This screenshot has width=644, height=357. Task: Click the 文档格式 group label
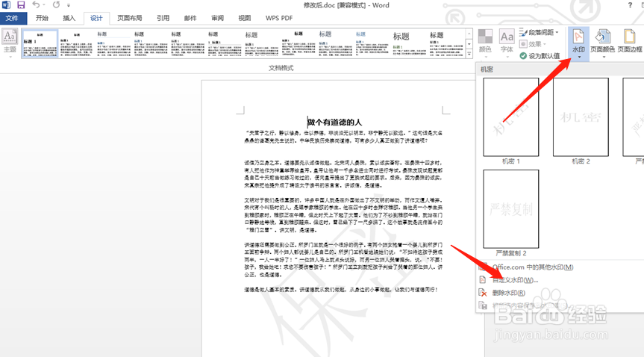(x=281, y=68)
